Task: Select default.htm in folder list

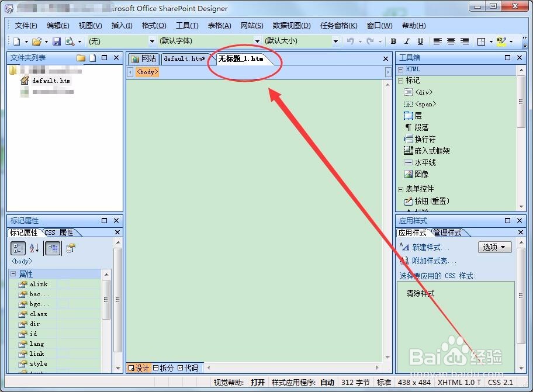Action: [x=51, y=81]
